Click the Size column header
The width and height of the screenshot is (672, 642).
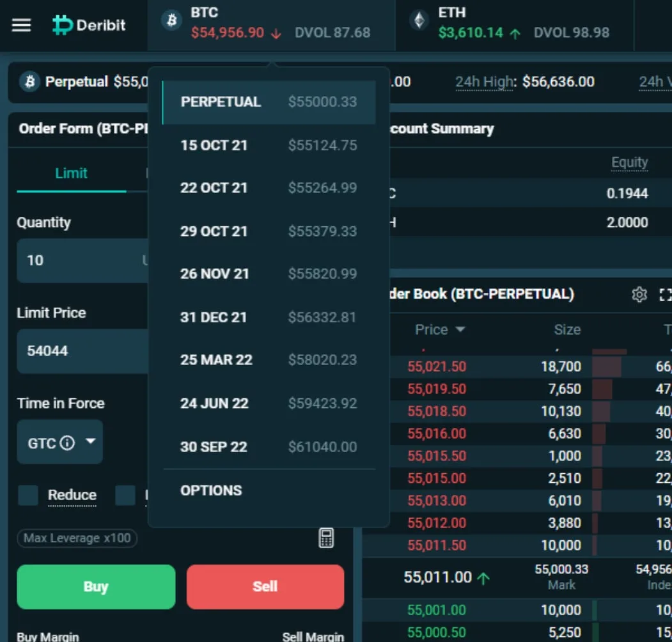point(567,329)
